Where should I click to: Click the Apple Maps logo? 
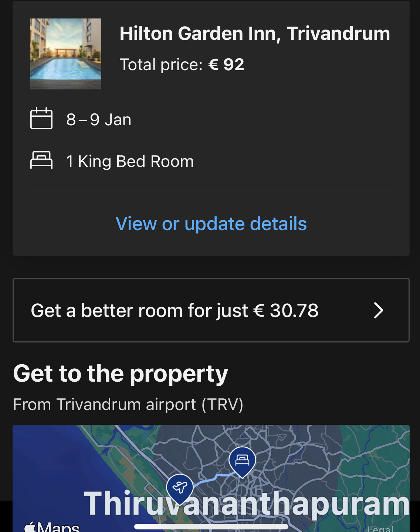(x=52, y=526)
